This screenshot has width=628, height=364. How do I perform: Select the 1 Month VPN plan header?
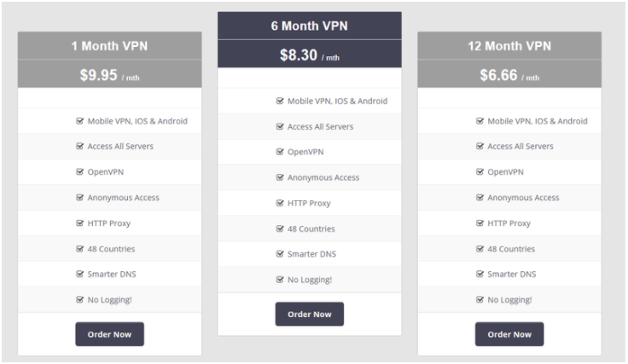pyautogui.click(x=109, y=45)
